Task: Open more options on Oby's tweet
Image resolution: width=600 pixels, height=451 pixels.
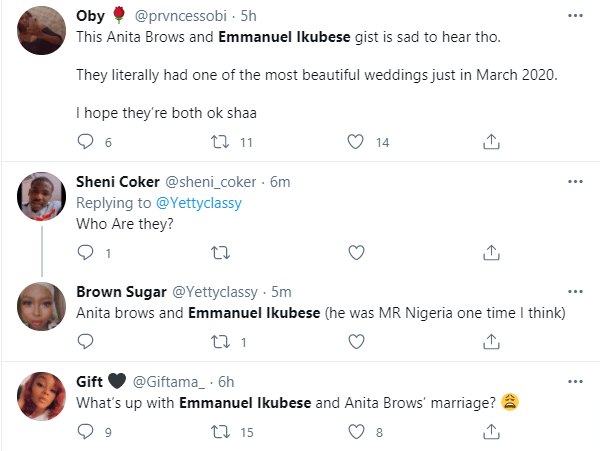Action: [x=575, y=16]
